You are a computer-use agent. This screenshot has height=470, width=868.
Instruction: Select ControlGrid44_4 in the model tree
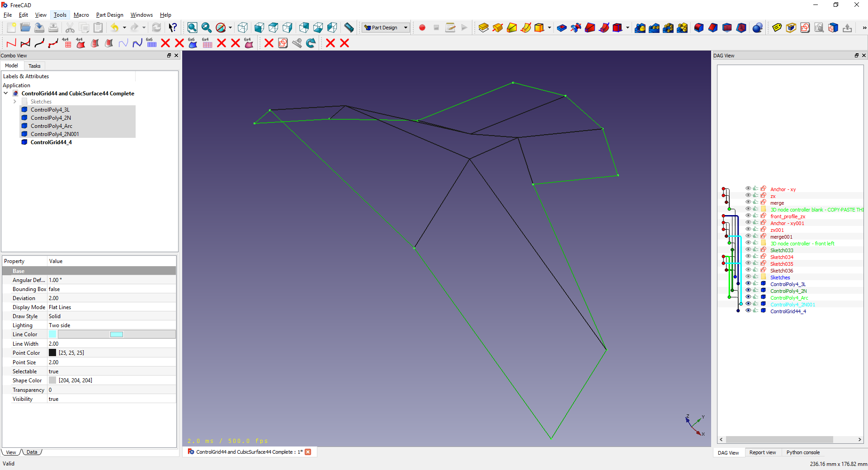coord(51,142)
